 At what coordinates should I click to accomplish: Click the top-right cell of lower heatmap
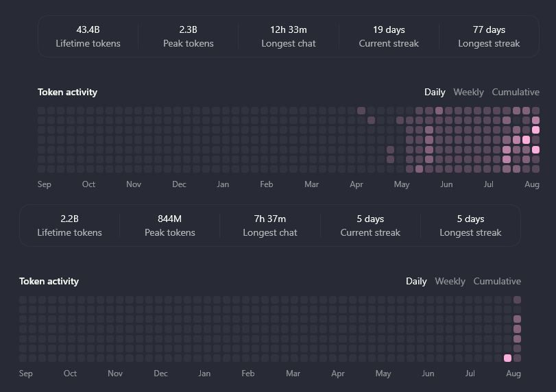(518, 300)
